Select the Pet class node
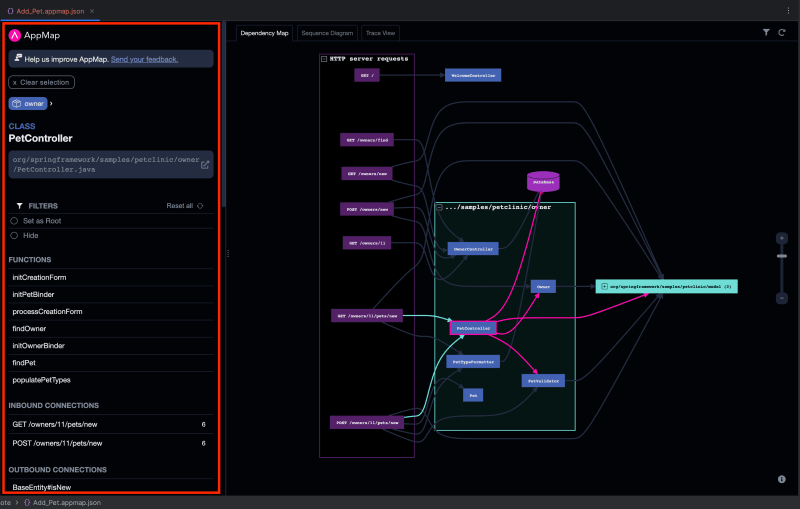800x509 pixels. 473,395
